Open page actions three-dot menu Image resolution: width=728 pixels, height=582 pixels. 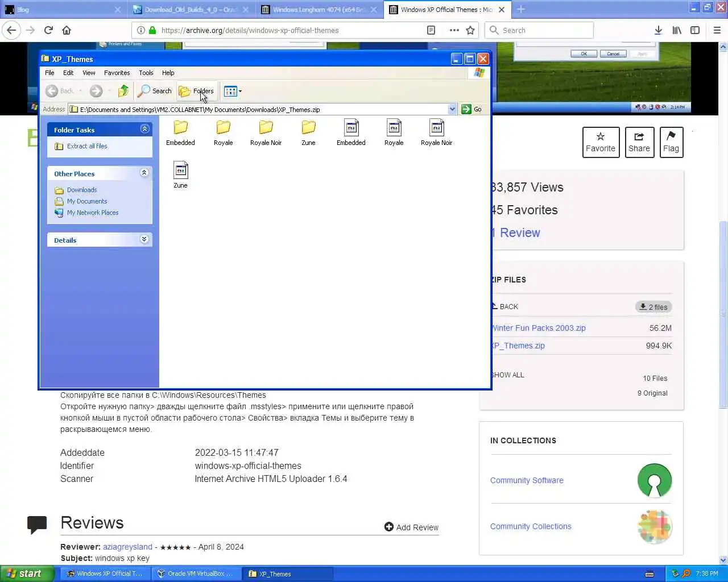454,30
